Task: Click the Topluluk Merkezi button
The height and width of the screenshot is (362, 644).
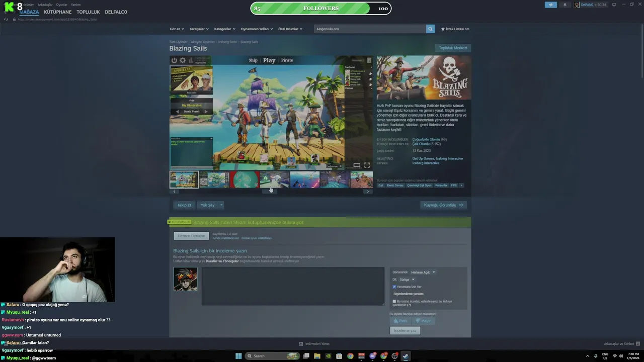Action: point(453,48)
